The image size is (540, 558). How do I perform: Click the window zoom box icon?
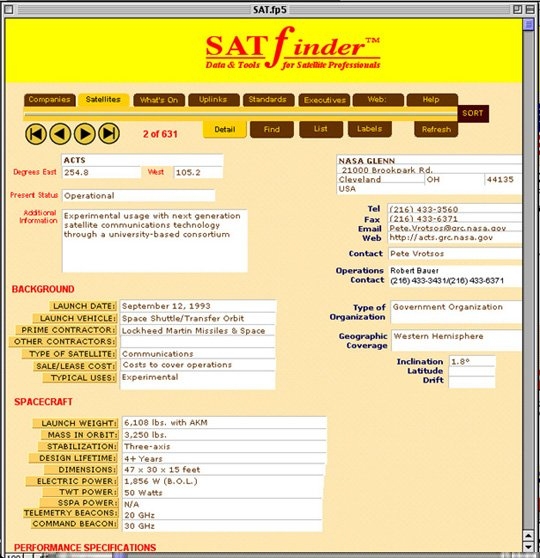(518, 9)
